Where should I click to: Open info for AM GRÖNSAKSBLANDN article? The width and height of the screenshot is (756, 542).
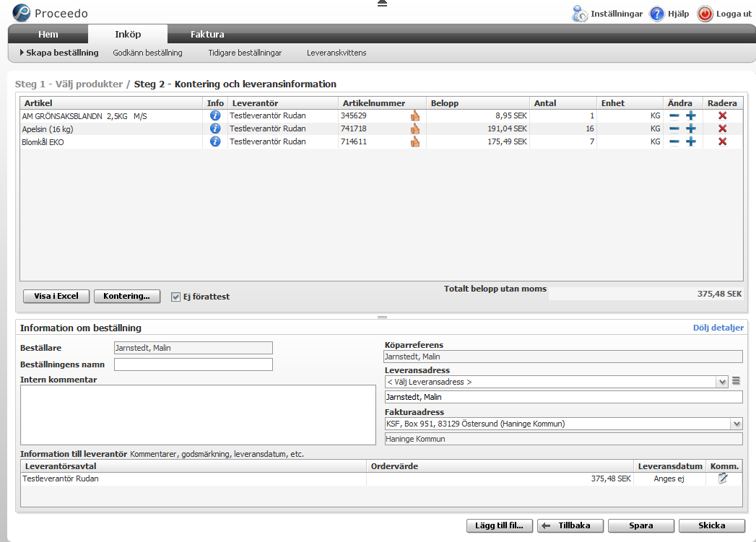pyautogui.click(x=215, y=115)
